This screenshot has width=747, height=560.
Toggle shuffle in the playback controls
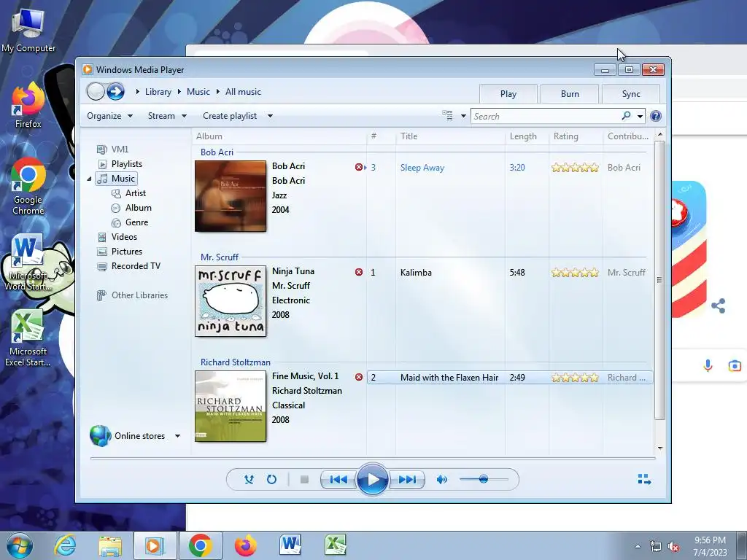(x=249, y=480)
